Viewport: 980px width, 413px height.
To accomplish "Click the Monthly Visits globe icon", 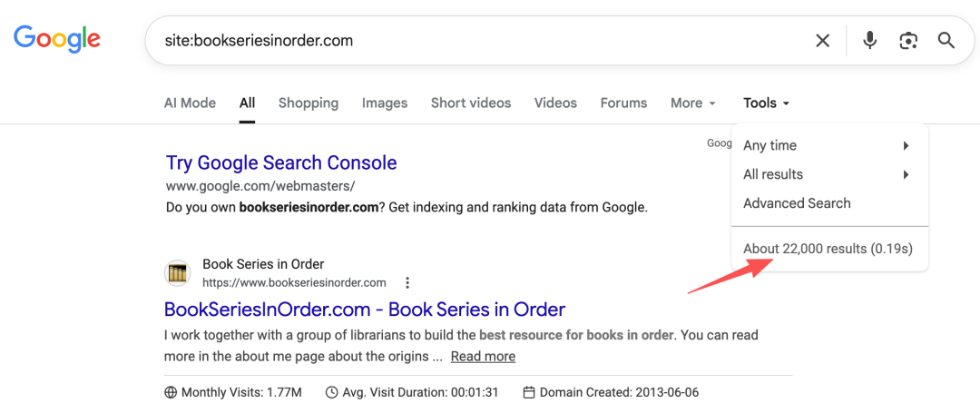I will [x=171, y=392].
